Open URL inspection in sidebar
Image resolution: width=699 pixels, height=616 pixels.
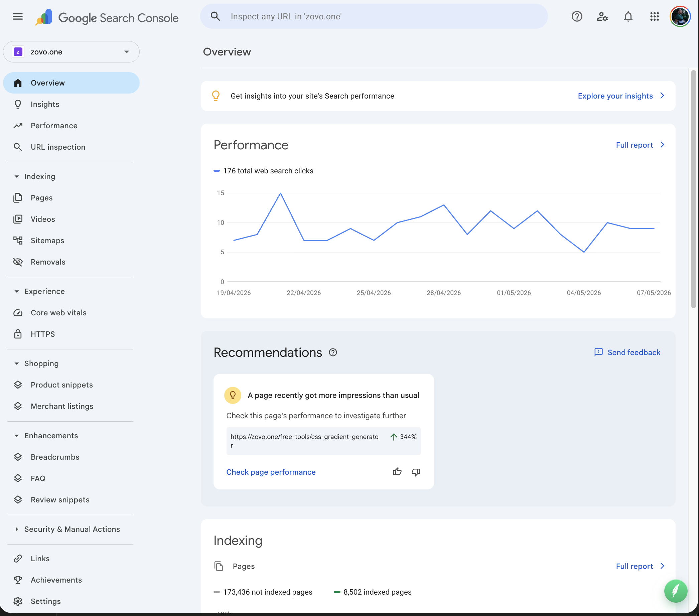coord(71,147)
